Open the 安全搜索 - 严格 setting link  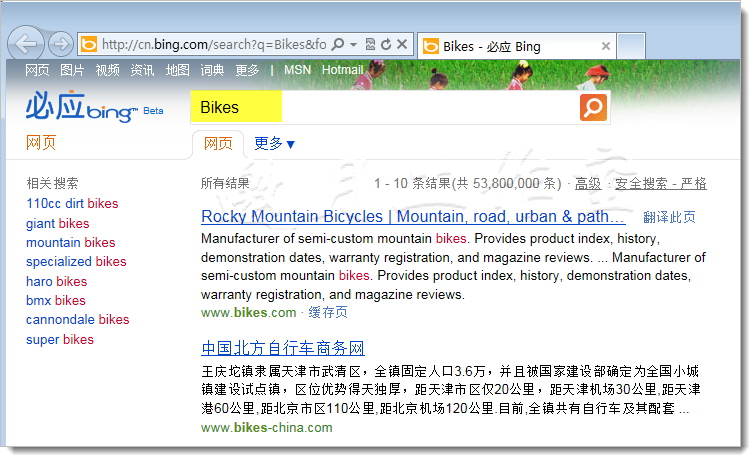pyautogui.click(x=661, y=183)
